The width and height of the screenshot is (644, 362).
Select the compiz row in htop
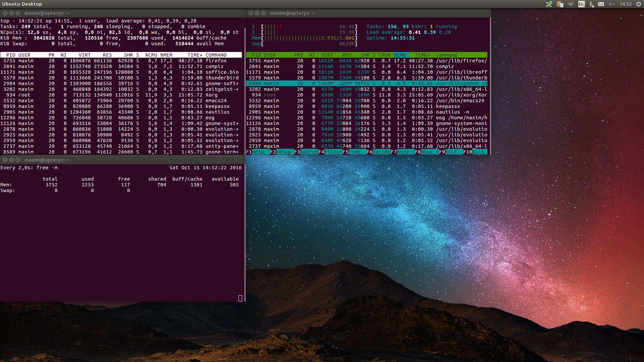coord(367,66)
